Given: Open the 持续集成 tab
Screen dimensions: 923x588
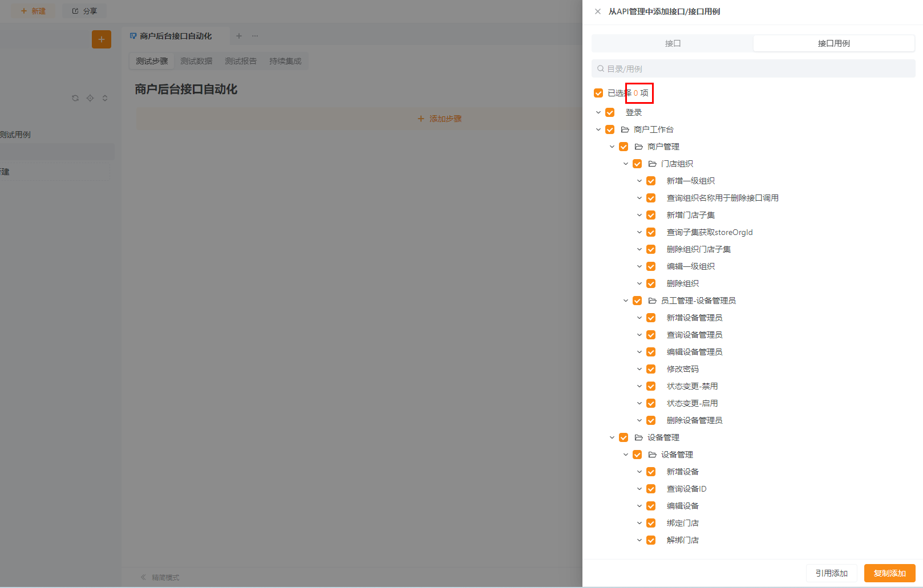Looking at the screenshot, I should pos(285,61).
